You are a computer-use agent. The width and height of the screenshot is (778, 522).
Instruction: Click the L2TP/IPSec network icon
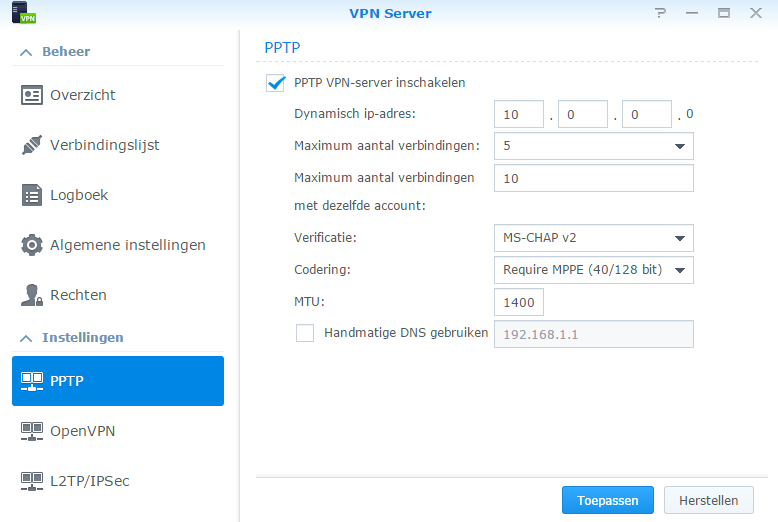32,481
